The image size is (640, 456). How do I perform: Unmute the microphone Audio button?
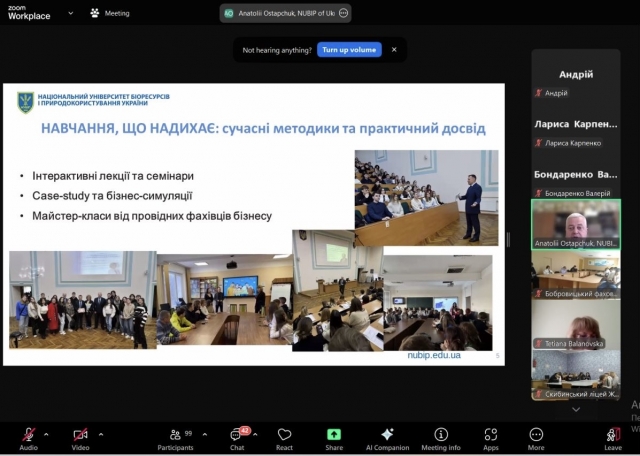click(x=29, y=438)
